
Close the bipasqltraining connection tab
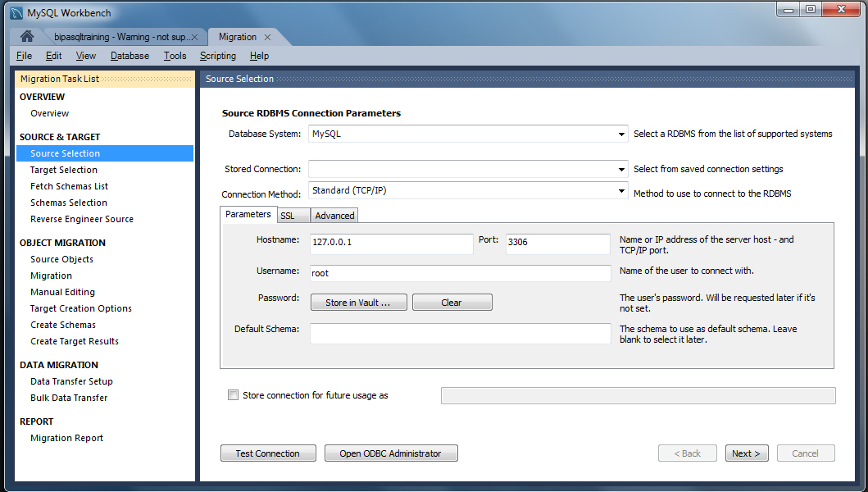[x=194, y=37]
